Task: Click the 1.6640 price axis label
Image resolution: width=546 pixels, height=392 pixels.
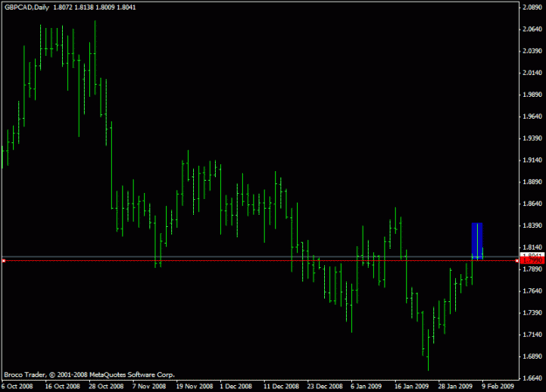Action: (x=532, y=378)
